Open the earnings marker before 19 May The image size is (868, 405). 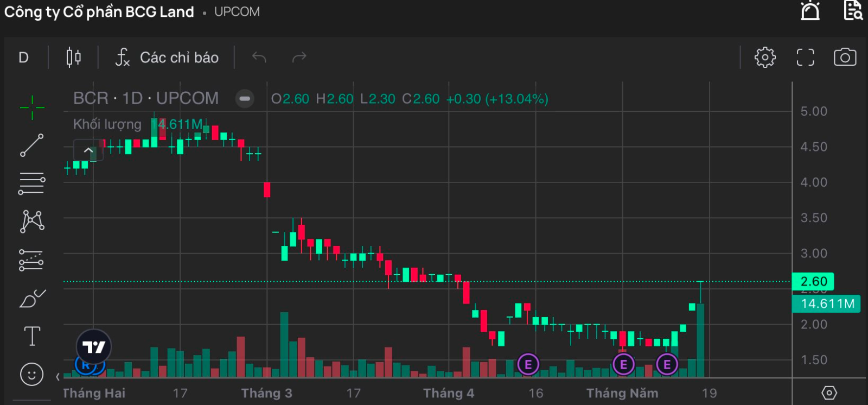pos(667,364)
